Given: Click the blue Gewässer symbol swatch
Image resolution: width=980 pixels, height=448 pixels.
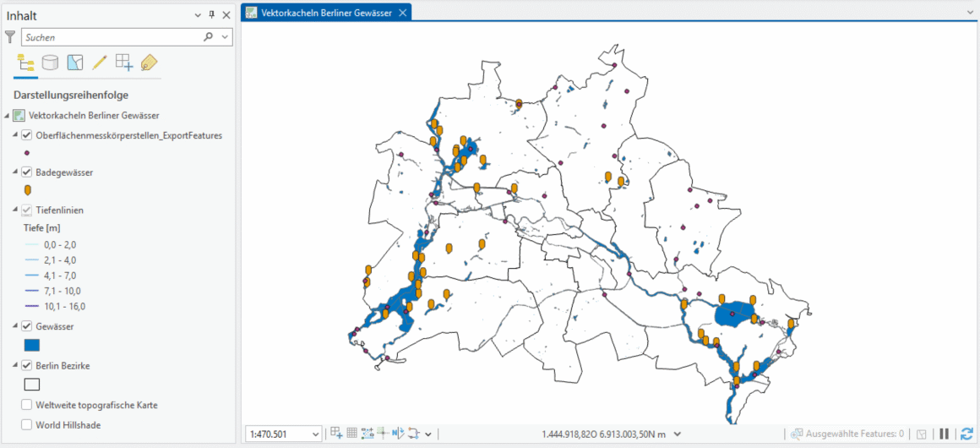Looking at the screenshot, I should 31,345.
